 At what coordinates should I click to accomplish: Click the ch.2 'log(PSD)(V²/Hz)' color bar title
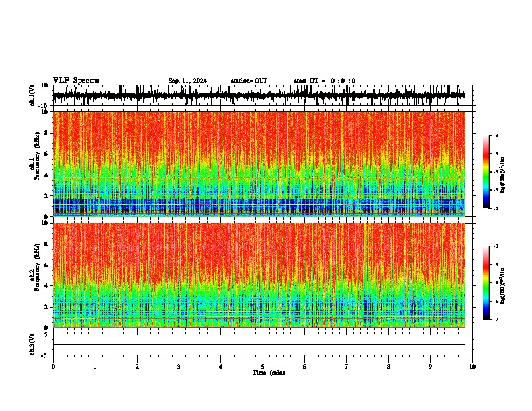[503, 285]
